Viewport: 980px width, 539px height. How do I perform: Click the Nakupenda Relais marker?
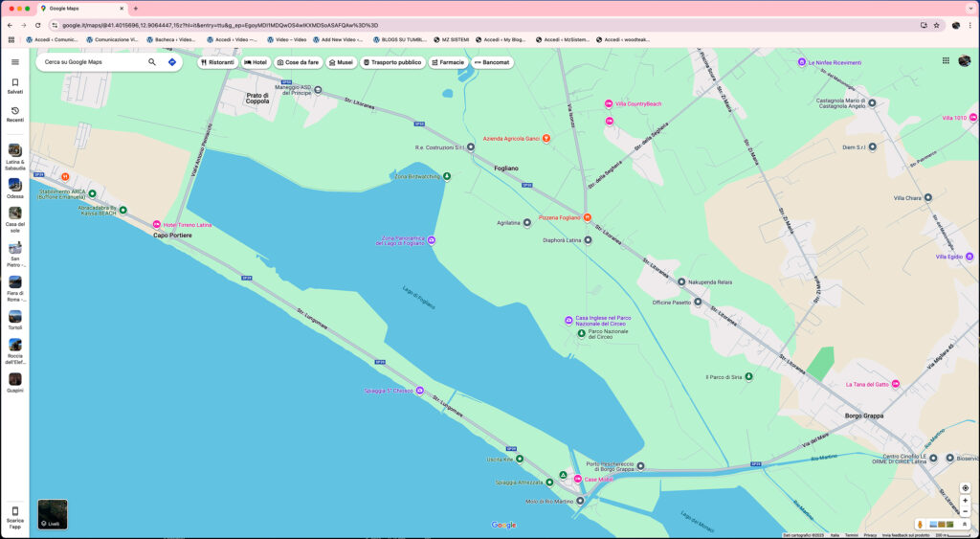pos(681,282)
